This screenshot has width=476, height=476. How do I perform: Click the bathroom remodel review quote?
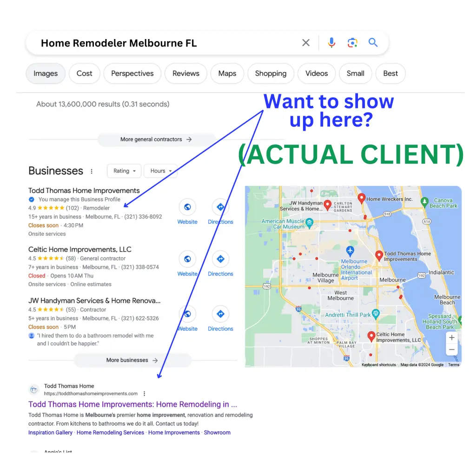(x=95, y=340)
